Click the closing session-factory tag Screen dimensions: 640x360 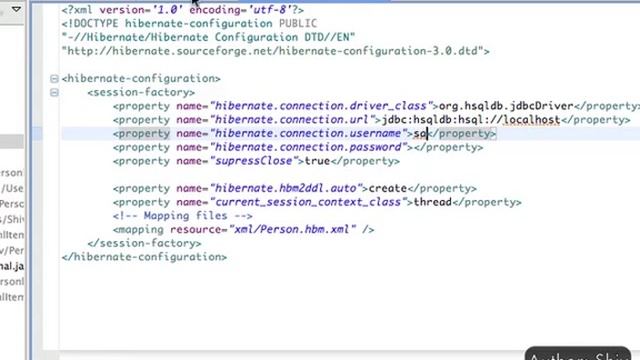pos(144,244)
